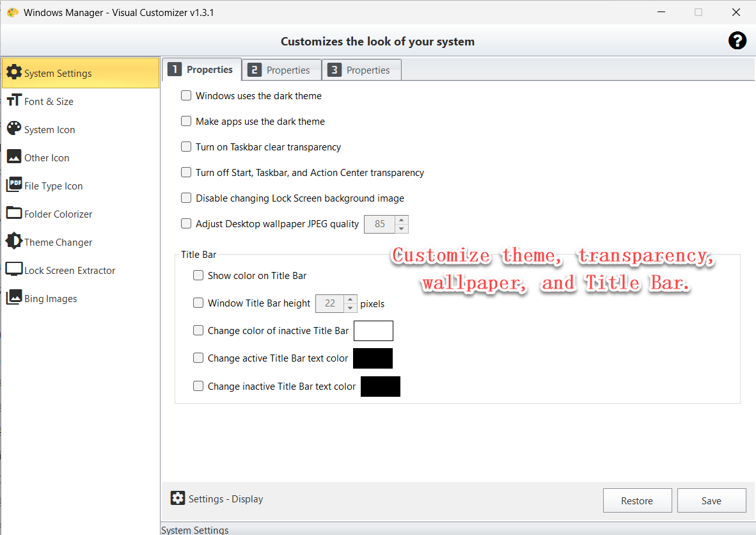Increase Title Bar height with up arrow
Viewport: 756px width, 535px height.
350,299
